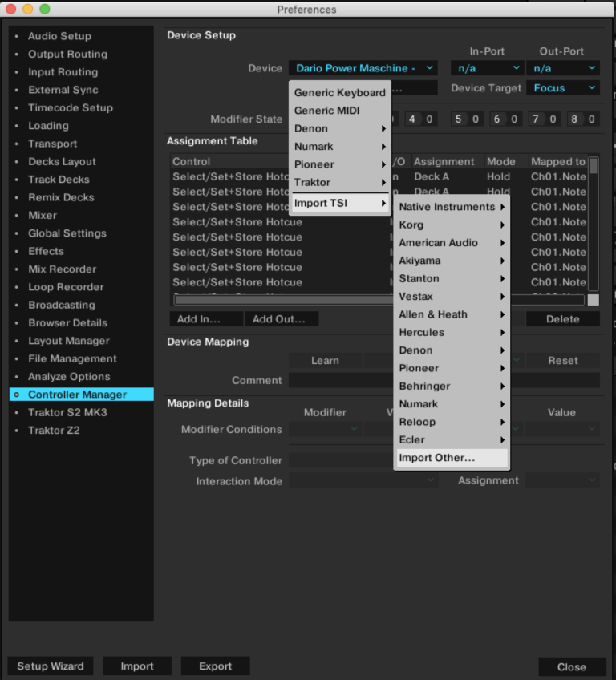Click the Learn button

pos(326,360)
